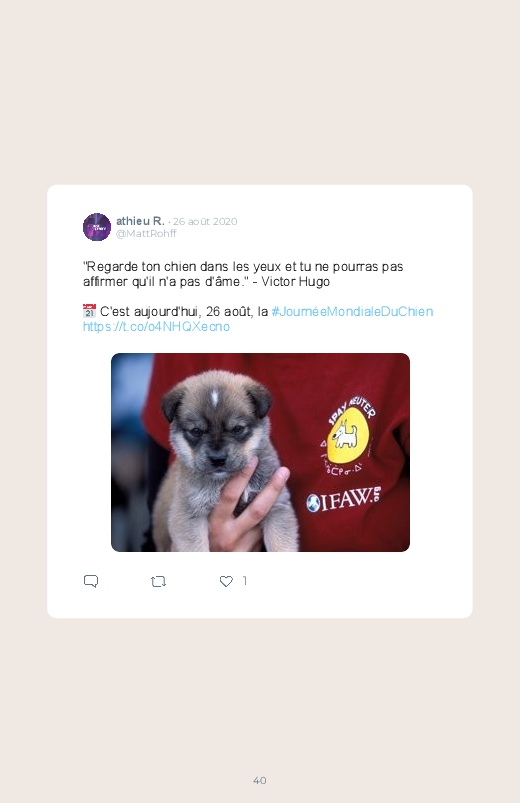The image size is (520, 803).
Task: Click the yellow Spay Neuter badge
Action: (348, 434)
